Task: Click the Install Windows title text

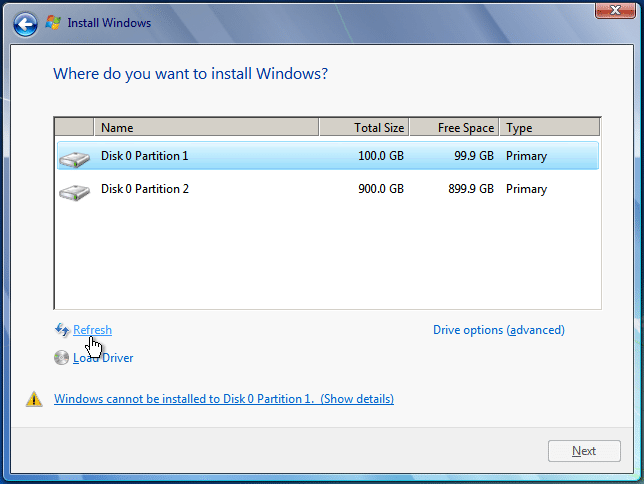Action: (x=109, y=23)
